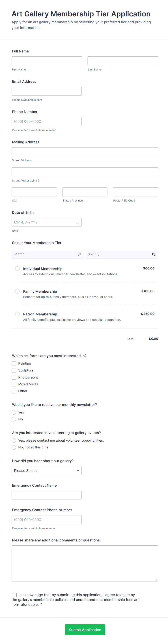The width and height of the screenshot is (168, 644).
Task: Expand the 'How did you hear' Please Select dropdown
Action: tap(47, 470)
